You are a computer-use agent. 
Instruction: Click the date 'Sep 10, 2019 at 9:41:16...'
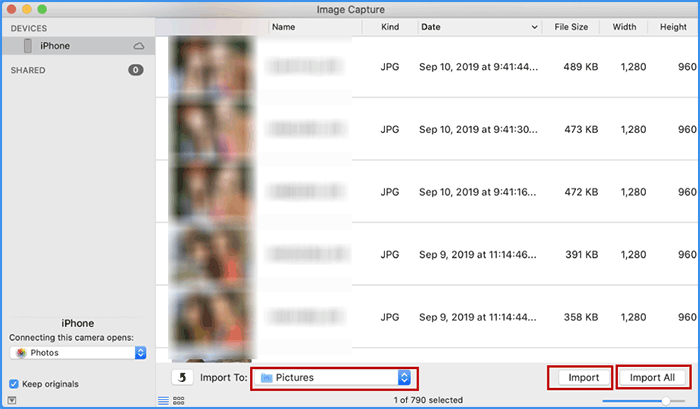[x=477, y=192]
